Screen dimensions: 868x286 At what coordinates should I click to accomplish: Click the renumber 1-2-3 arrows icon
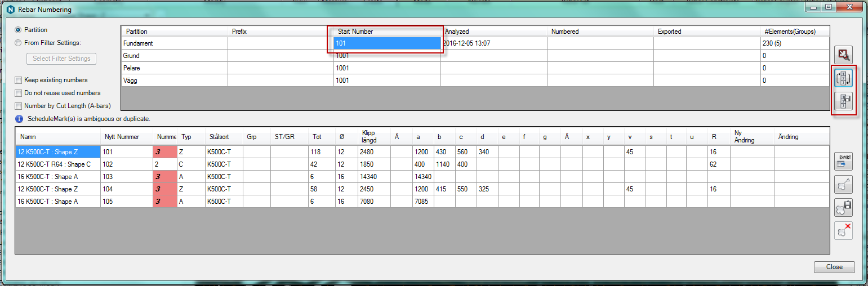pyautogui.click(x=843, y=78)
